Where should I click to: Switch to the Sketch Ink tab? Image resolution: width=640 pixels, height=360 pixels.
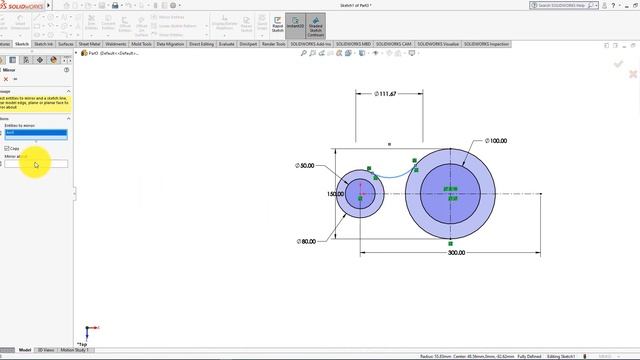[x=43, y=44]
